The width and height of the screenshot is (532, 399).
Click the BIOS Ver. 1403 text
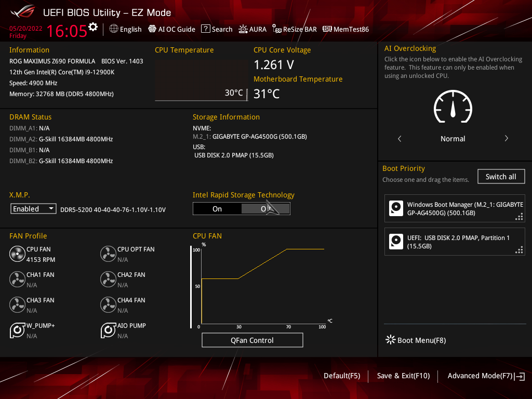(x=122, y=61)
